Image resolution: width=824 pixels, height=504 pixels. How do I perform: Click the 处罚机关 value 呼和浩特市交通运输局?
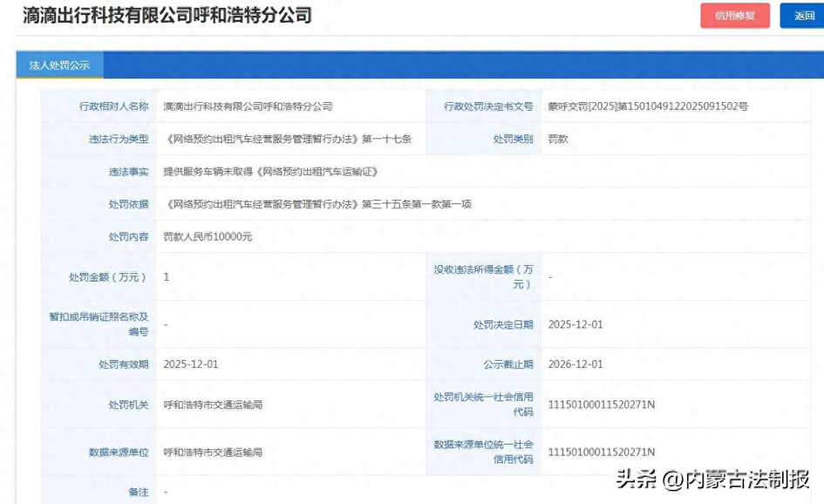point(213,405)
